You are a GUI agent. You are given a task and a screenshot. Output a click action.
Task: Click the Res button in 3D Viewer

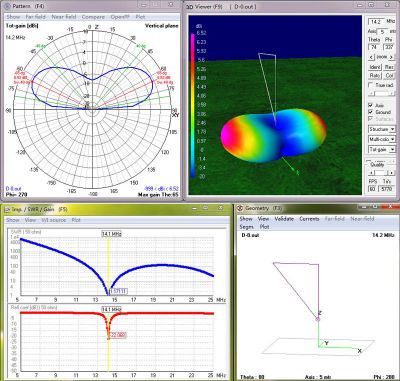(x=389, y=67)
